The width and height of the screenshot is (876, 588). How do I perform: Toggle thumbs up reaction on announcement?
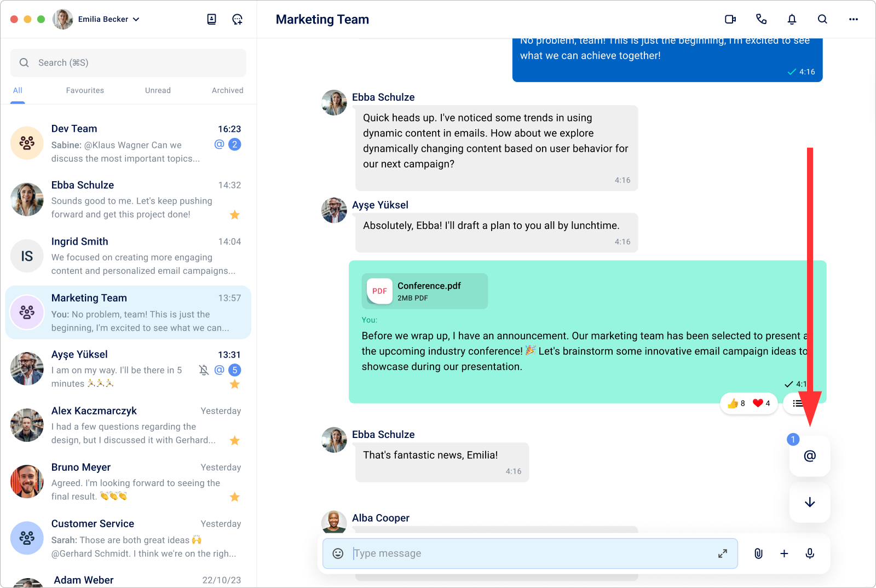(736, 403)
